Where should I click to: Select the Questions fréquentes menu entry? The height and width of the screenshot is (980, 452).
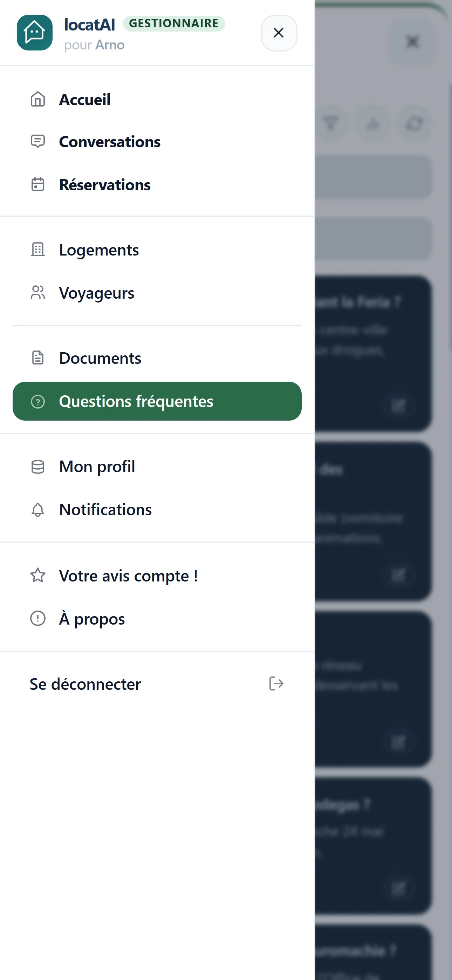[x=157, y=401]
